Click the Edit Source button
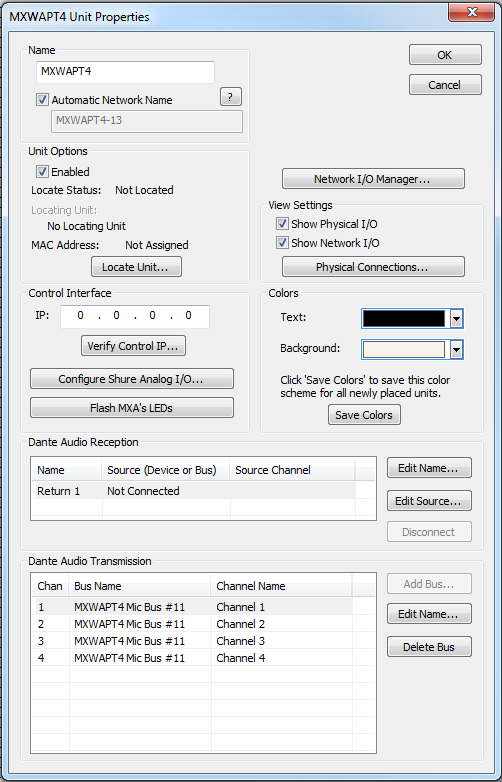This screenshot has width=502, height=782. coord(429,501)
